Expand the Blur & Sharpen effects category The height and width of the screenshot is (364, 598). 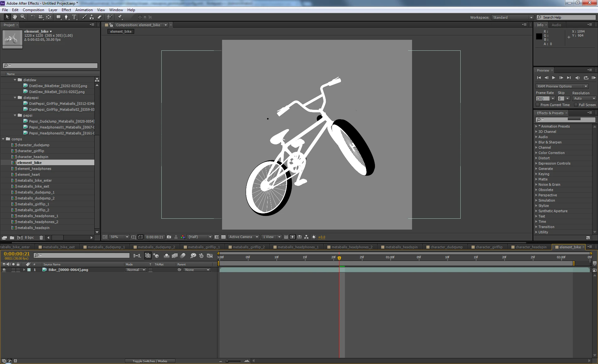[x=536, y=142]
